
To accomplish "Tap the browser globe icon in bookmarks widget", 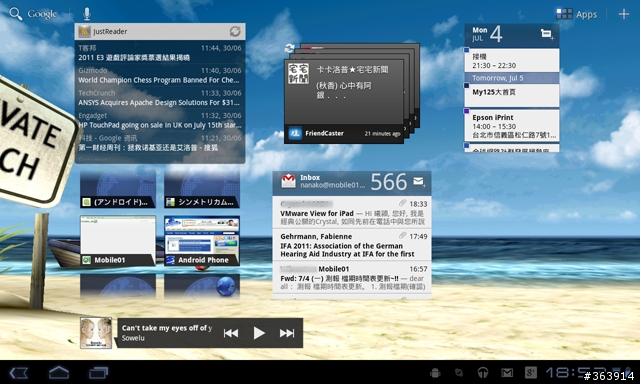I will pyautogui.click(x=226, y=286).
